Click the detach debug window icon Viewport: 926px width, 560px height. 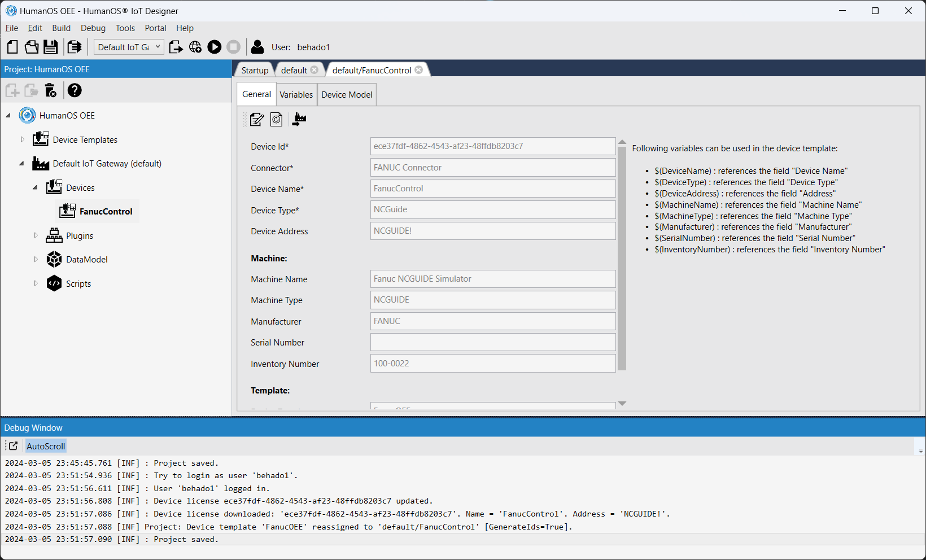[13, 446]
